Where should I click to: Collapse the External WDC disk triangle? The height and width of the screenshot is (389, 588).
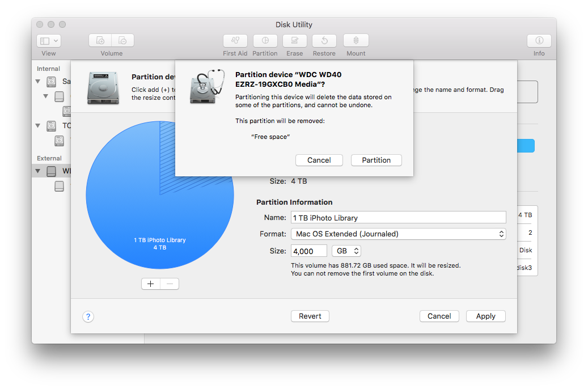[38, 171]
